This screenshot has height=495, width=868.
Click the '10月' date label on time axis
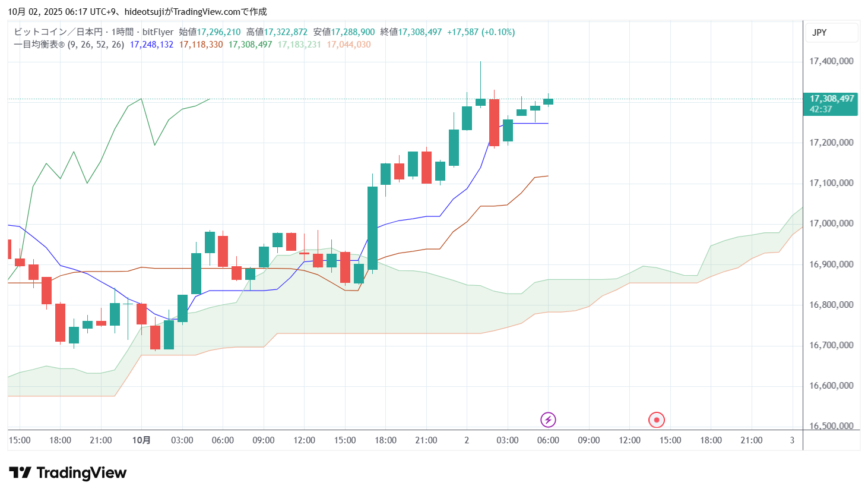tap(141, 440)
